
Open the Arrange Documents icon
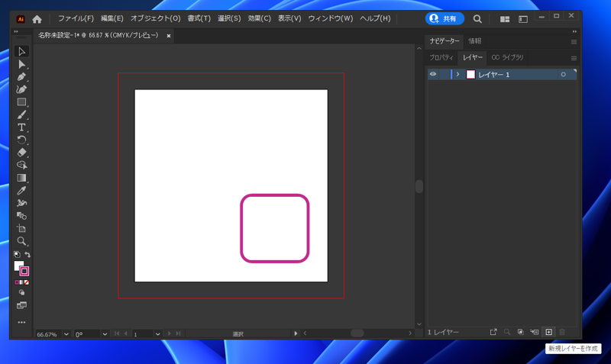pyautogui.click(x=505, y=19)
